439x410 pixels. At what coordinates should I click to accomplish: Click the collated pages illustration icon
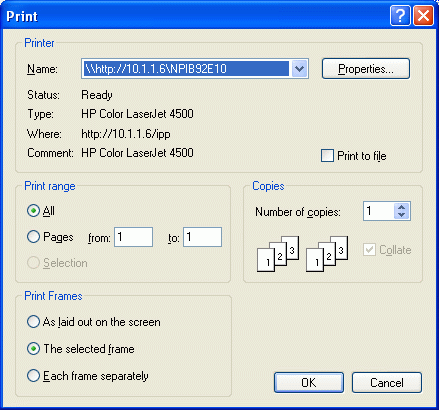278,254
